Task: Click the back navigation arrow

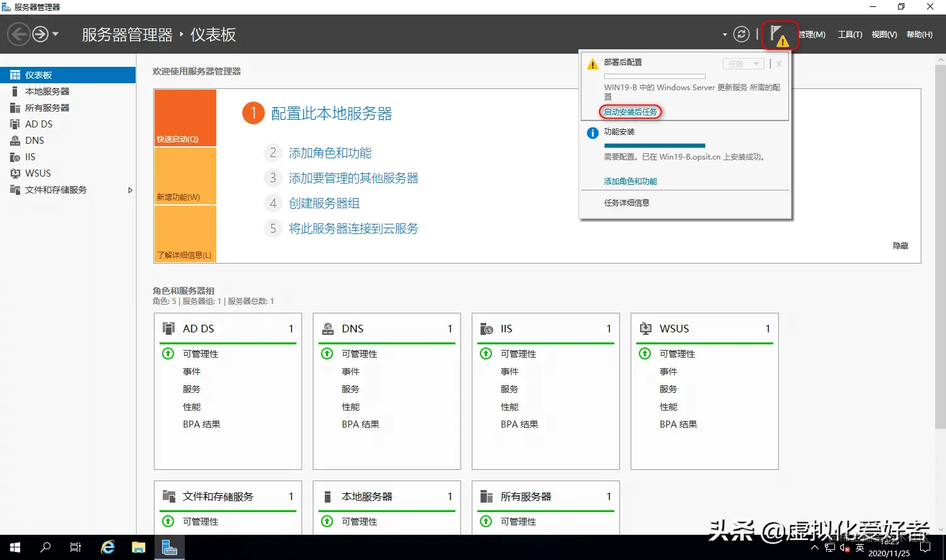Action: pyautogui.click(x=19, y=33)
